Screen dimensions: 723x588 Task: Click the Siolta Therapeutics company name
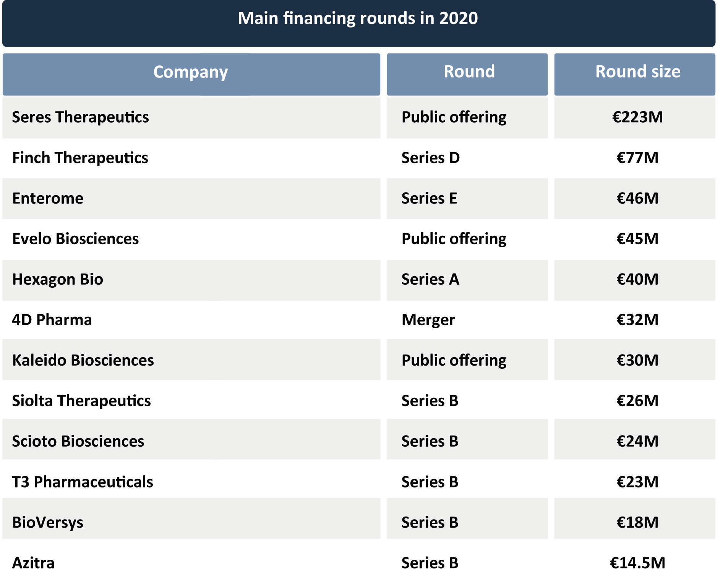pyautogui.click(x=81, y=401)
